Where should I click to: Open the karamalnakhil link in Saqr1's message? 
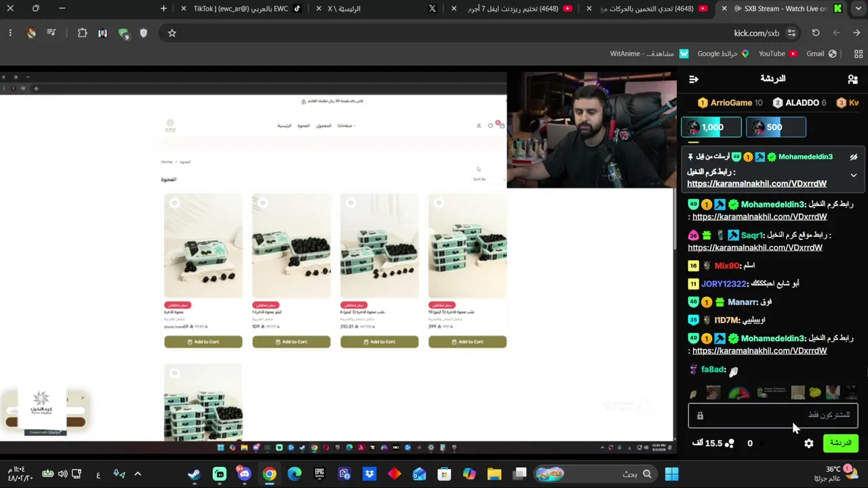(755, 247)
